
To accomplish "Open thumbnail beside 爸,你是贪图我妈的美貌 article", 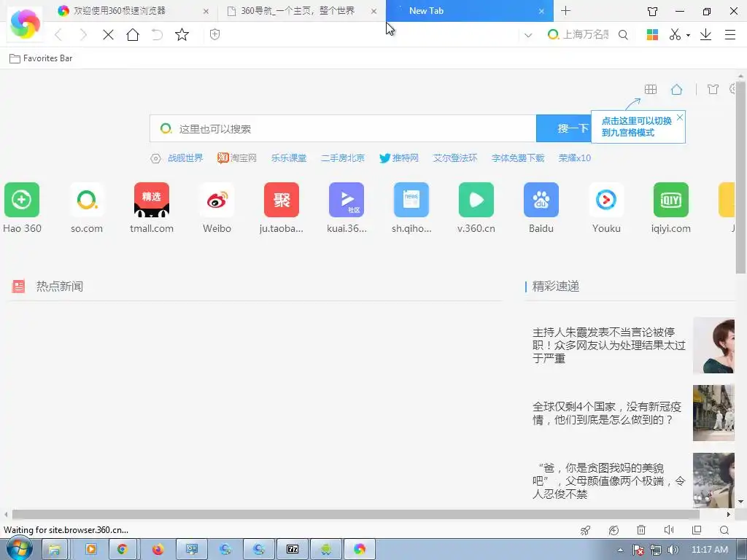I will coord(713,481).
